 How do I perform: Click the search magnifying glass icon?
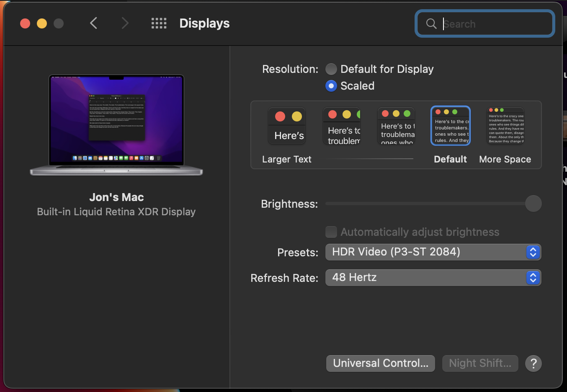pyautogui.click(x=431, y=24)
